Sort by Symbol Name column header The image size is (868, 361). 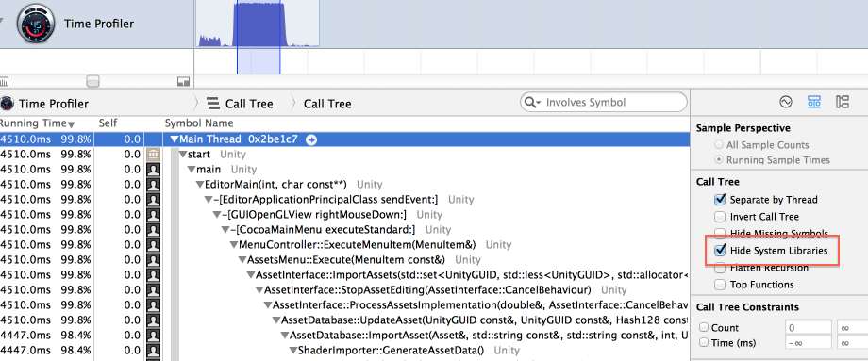(199, 123)
